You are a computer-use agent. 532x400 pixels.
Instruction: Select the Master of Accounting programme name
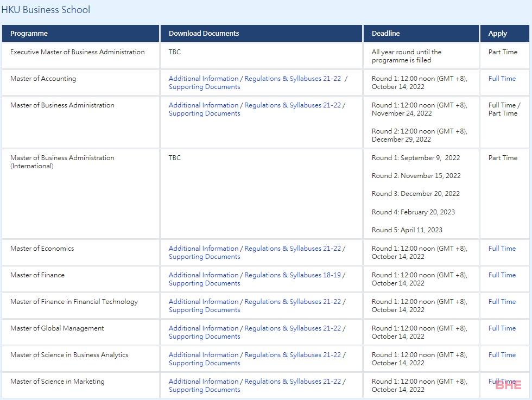click(x=43, y=78)
